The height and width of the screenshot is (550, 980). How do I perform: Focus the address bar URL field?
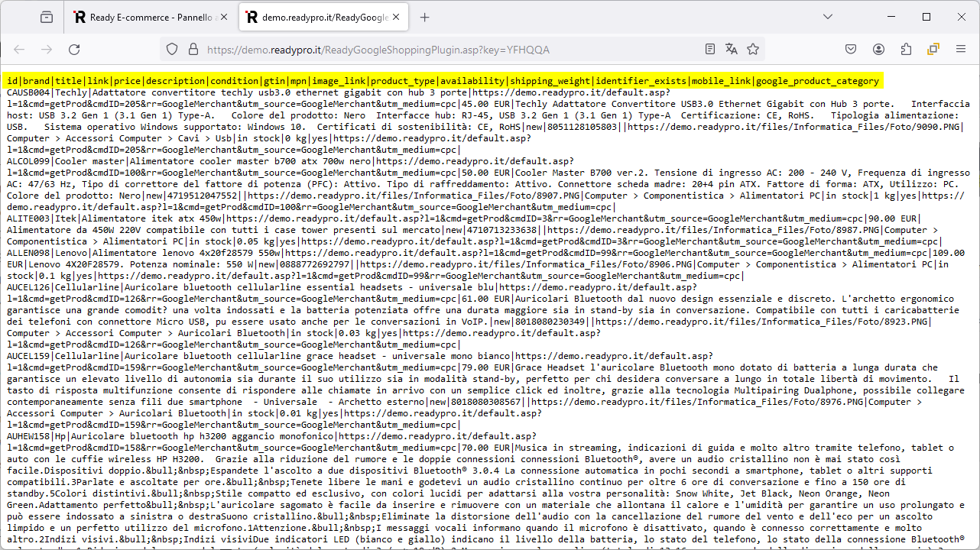click(x=451, y=50)
